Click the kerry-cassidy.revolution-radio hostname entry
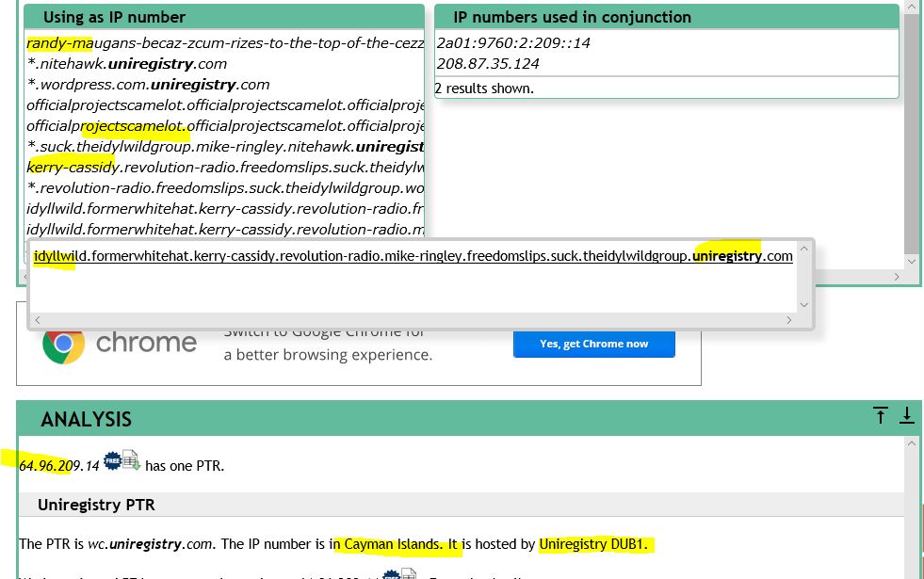This screenshot has width=924, height=579. click(224, 168)
